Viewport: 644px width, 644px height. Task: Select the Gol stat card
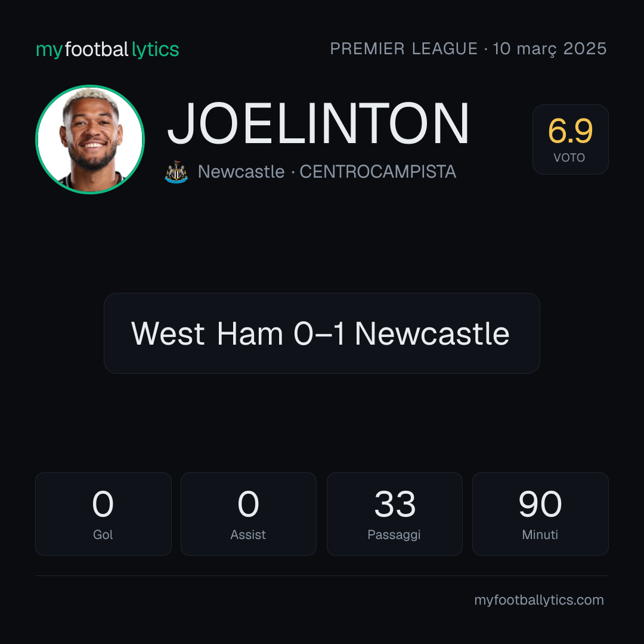103,514
